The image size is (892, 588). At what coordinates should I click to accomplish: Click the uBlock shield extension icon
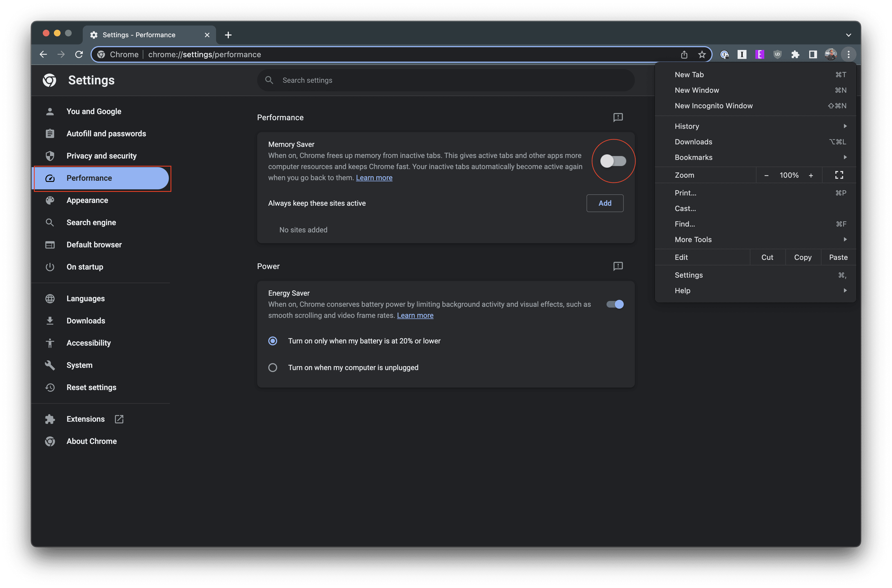pyautogui.click(x=777, y=54)
